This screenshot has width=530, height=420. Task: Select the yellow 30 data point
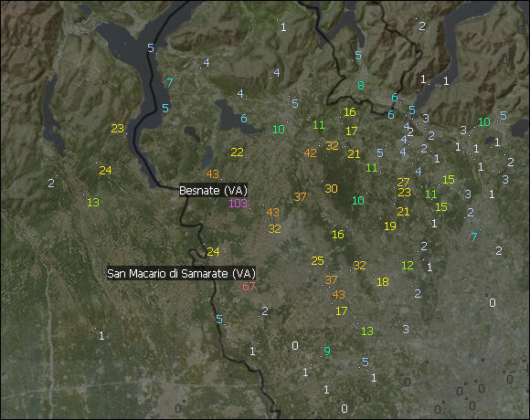point(331,189)
